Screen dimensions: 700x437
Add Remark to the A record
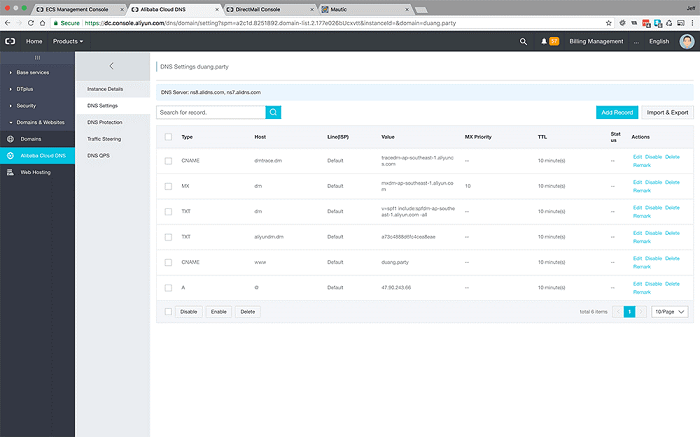(x=642, y=292)
